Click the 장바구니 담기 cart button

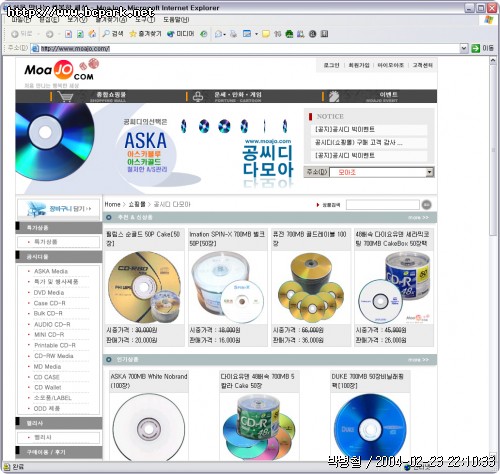[x=59, y=209]
